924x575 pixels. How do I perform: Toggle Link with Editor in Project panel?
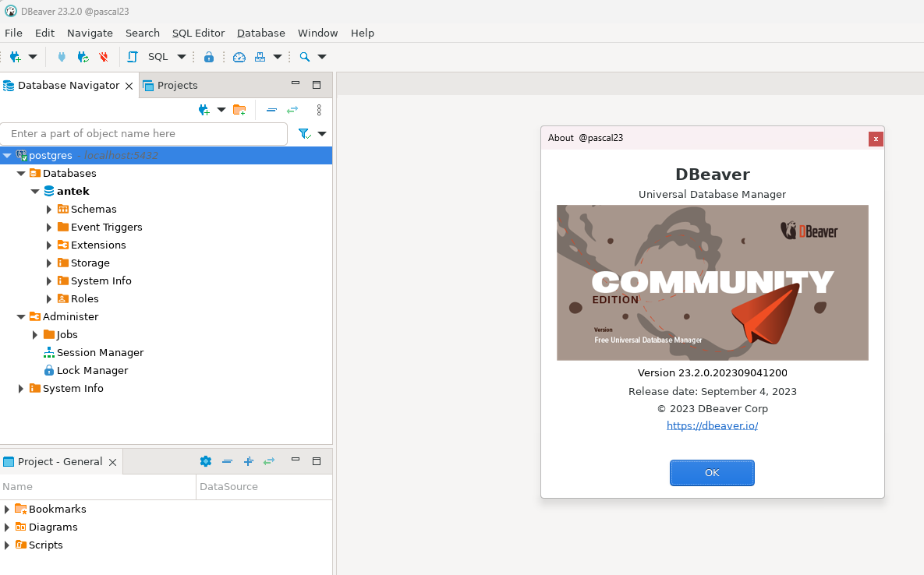(x=269, y=461)
